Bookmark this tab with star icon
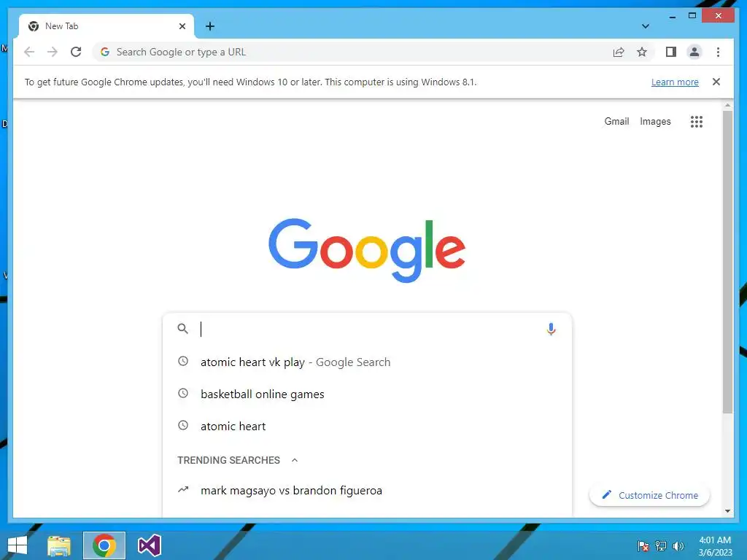Viewport: 747px width, 560px height. [x=642, y=52]
